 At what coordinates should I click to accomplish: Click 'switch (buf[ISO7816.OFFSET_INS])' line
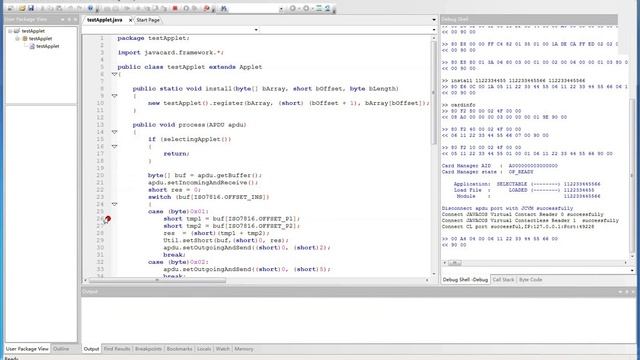(x=209, y=197)
